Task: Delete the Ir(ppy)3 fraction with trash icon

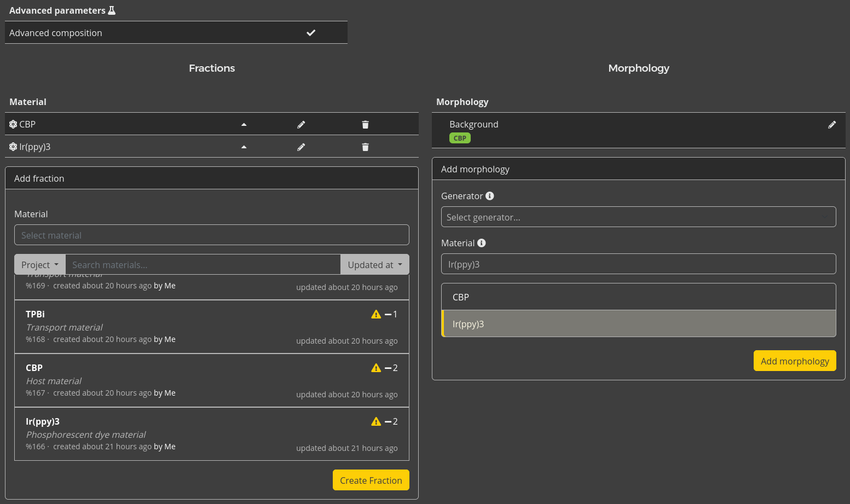Action: pyautogui.click(x=365, y=147)
